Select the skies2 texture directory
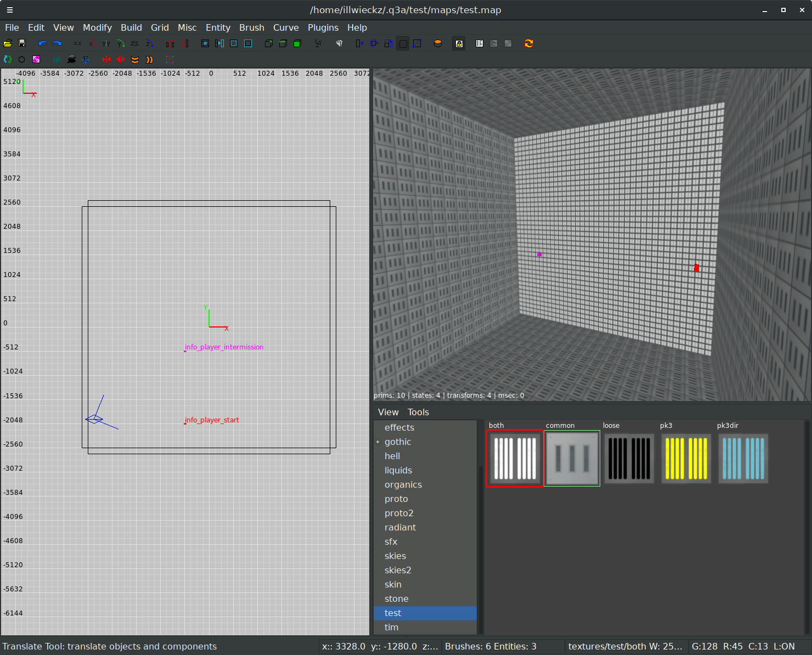The height and width of the screenshot is (655, 812). click(x=398, y=570)
